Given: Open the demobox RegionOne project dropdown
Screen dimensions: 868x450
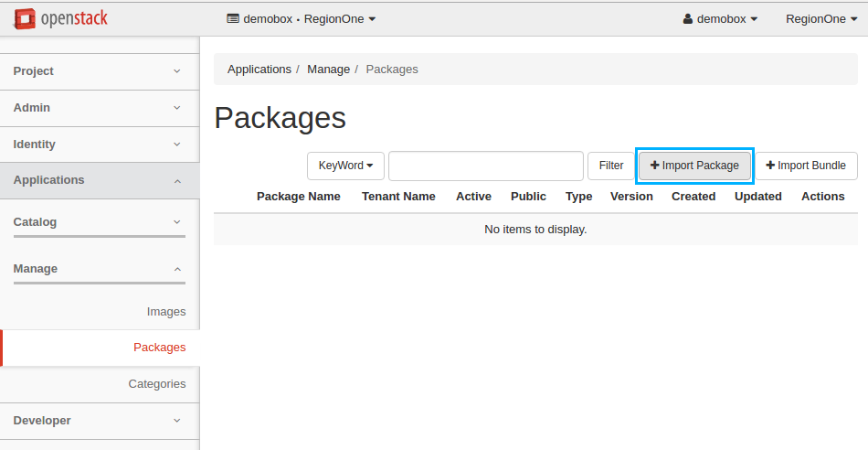Looking at the screenshot, I should coord(302,18).
